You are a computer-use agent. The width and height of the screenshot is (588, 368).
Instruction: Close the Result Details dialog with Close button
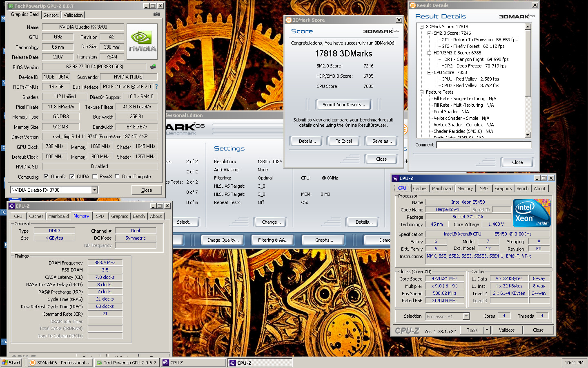(517, 162)
